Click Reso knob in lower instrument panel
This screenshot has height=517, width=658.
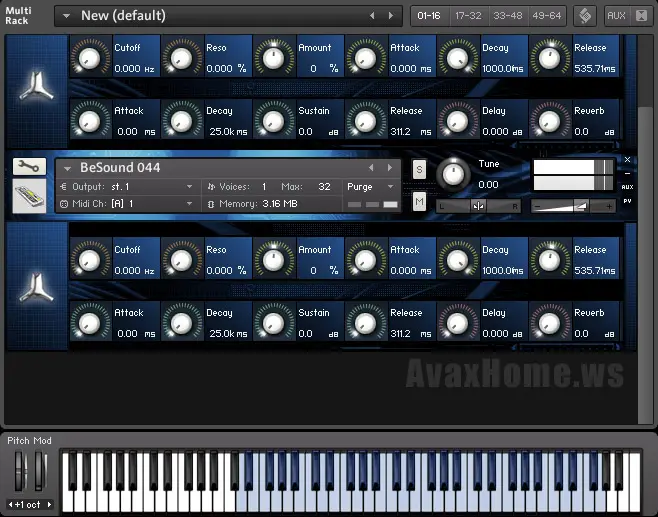click(x=182, y=260)
